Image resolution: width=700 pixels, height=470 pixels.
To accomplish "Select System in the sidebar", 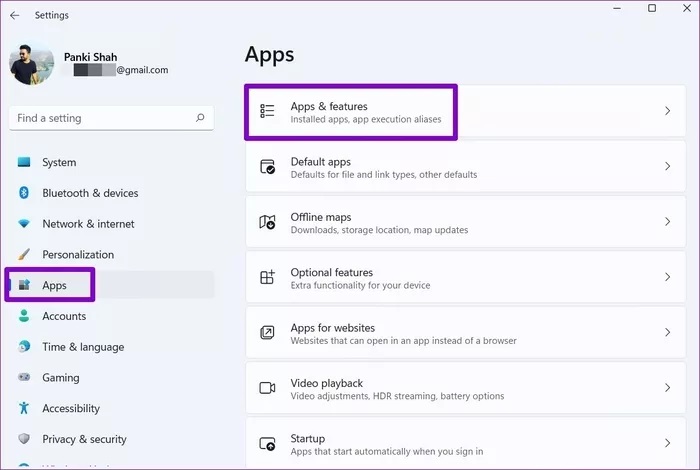I will coord(59,162).
